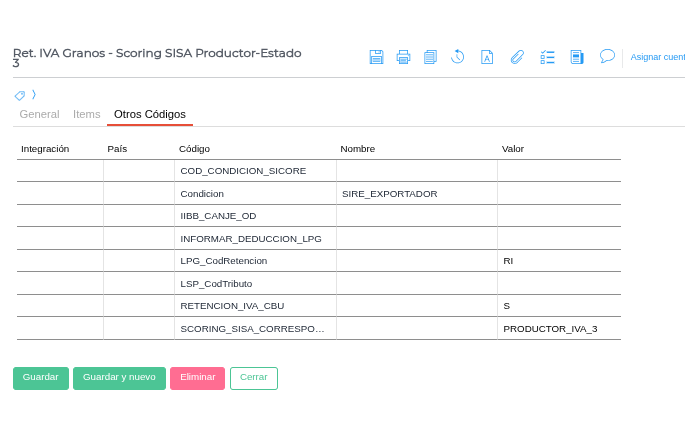Screen dimensions: 685x430
Task: Switch to the General tab
Action: (39, 114)
